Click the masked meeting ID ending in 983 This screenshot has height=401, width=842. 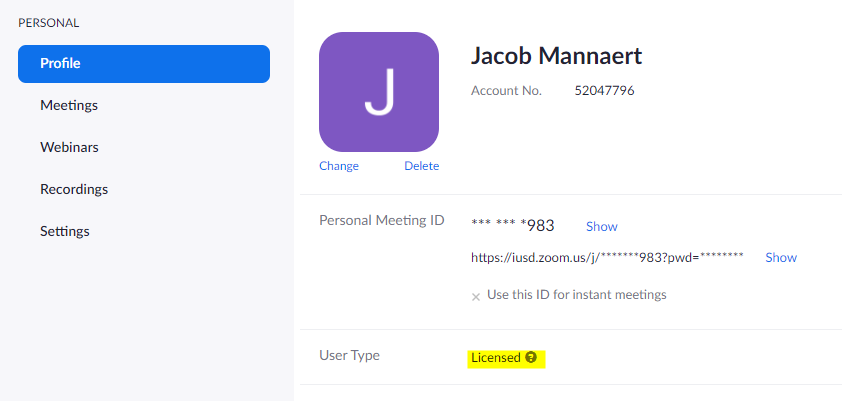click(x=512, y=225)
